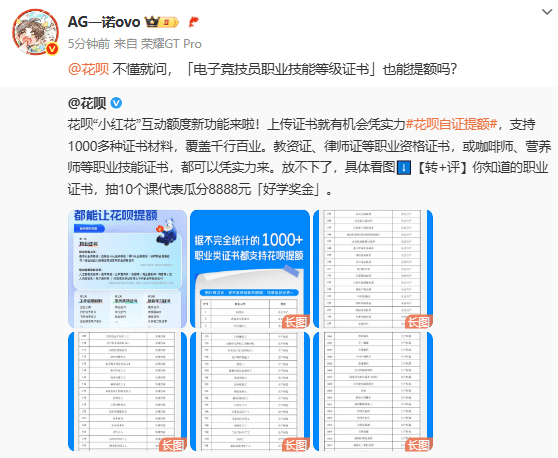Open the bottom-middle table image thumbnail

(250, 391)
